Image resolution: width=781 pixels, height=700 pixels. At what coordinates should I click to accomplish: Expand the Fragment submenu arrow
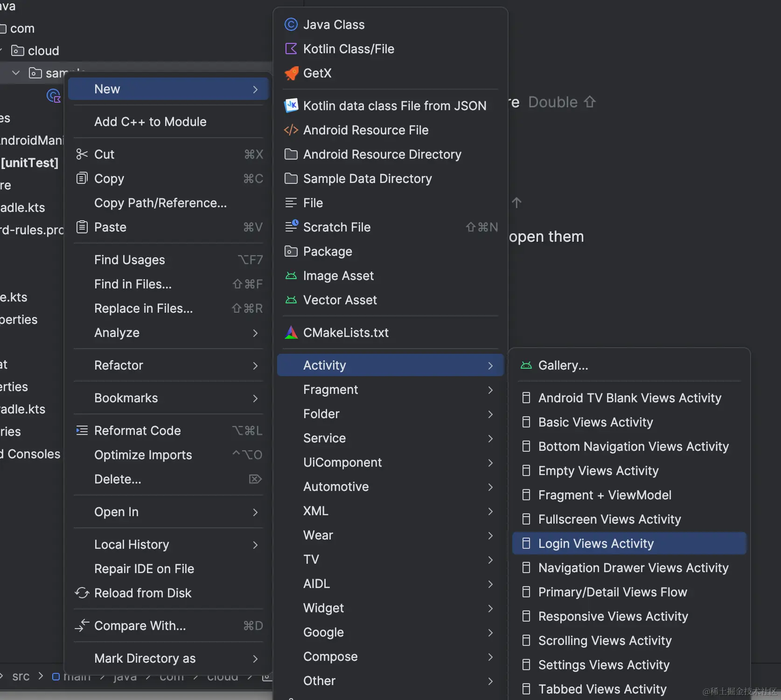click(x=490, y=390)
